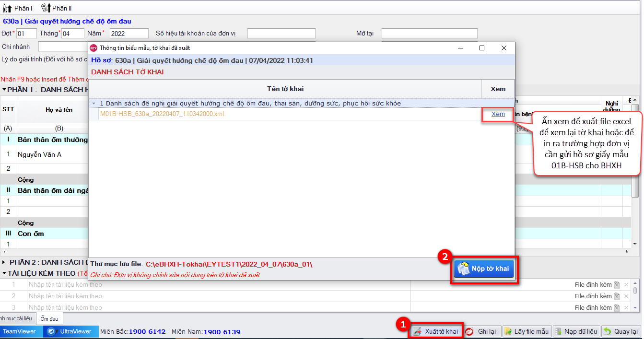The width and height of the screenshot is (644, 339).
Task: Switch to TeamViewer in the taskbar
Action: coord(21,331)
